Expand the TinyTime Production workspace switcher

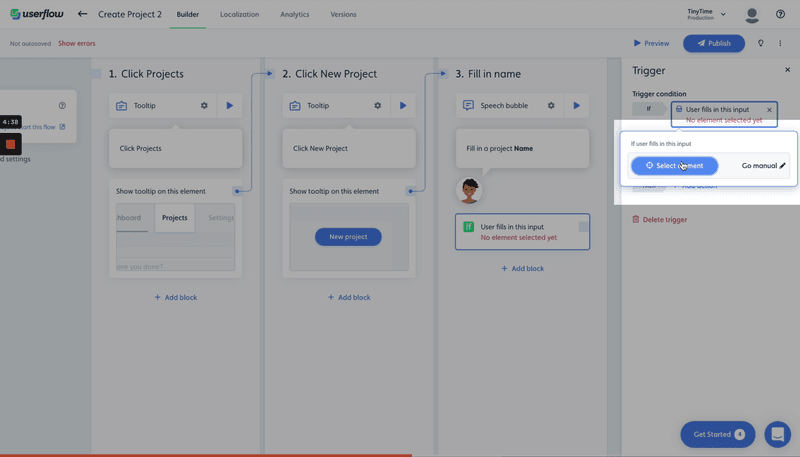700,15
